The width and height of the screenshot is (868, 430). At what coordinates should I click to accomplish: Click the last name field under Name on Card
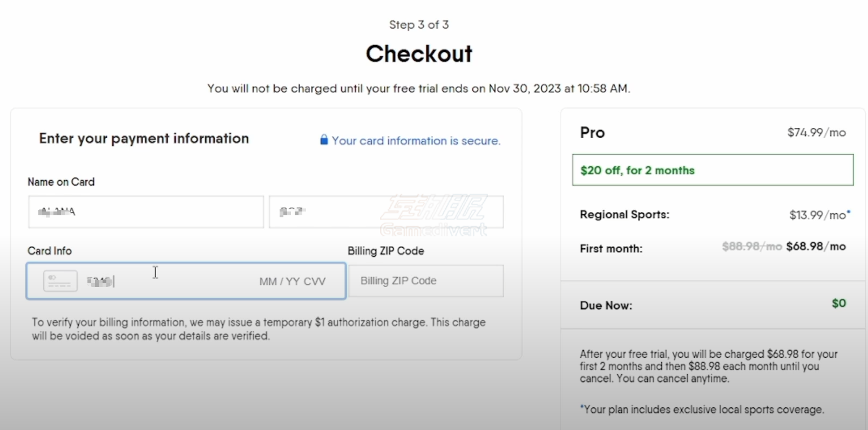[386, 212]
